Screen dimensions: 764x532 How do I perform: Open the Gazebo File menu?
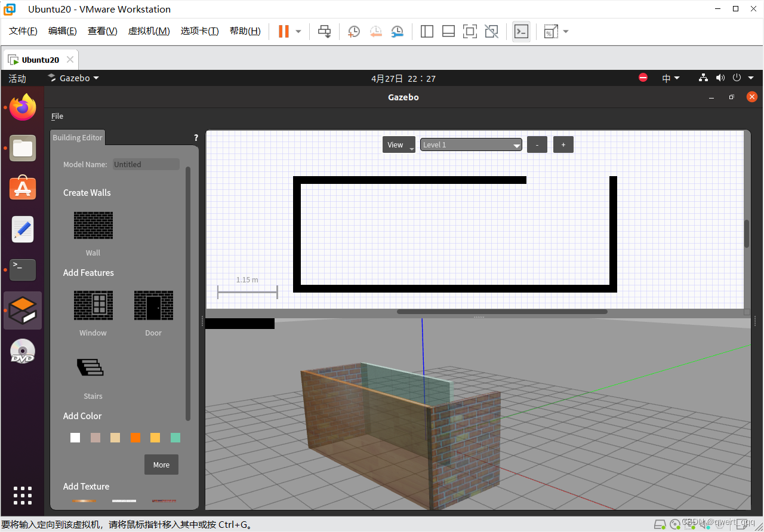pyautogui.click(x=57, y=116)
